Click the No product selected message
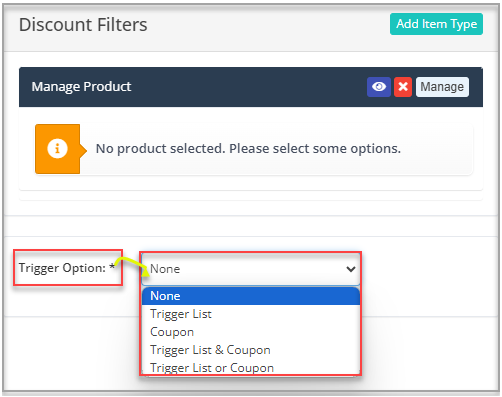 pos(248,149)
